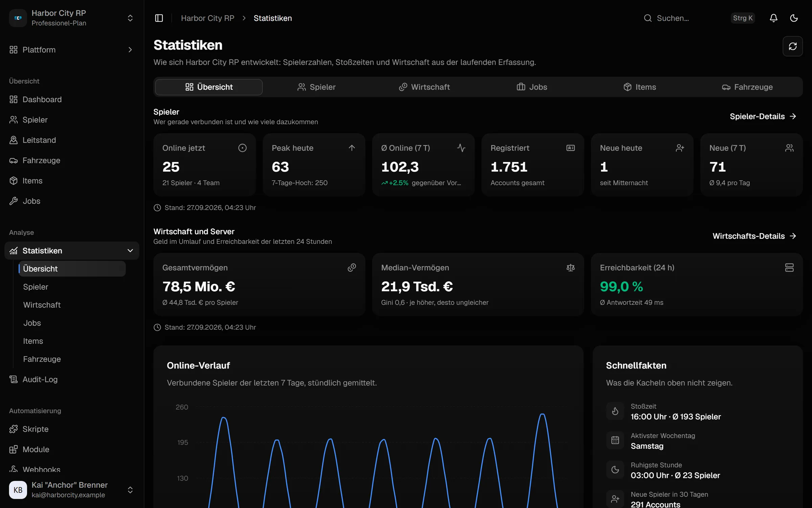Switch to the Items tab
This screenshot has width=812, height=508.
coord(639,87)
